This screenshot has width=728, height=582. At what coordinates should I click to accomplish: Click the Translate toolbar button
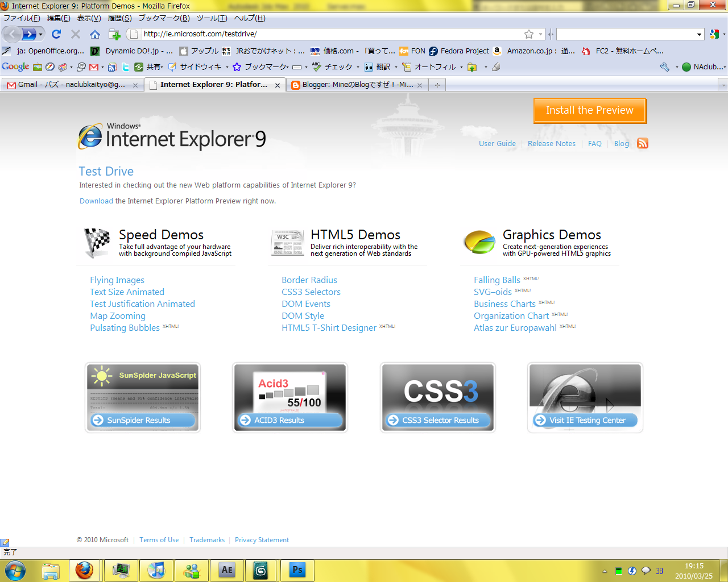coord(377,67)
